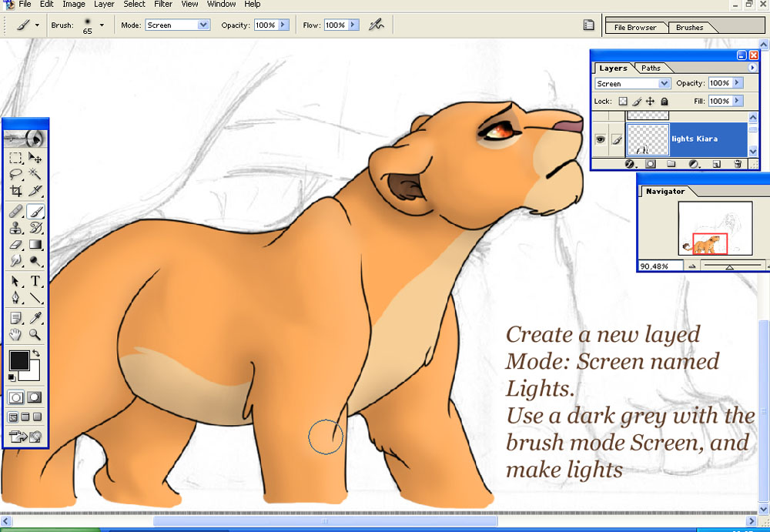Screen dimensions: 770x532
Task: Add layer style from Layers panel
Action: click(x=630, y=164)
